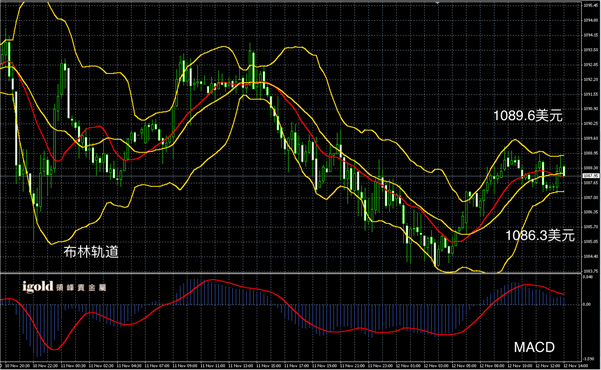Click the current price tag on price axis
Image resolution: width=601 pixels, height=370 pixels.
point(590,176)
